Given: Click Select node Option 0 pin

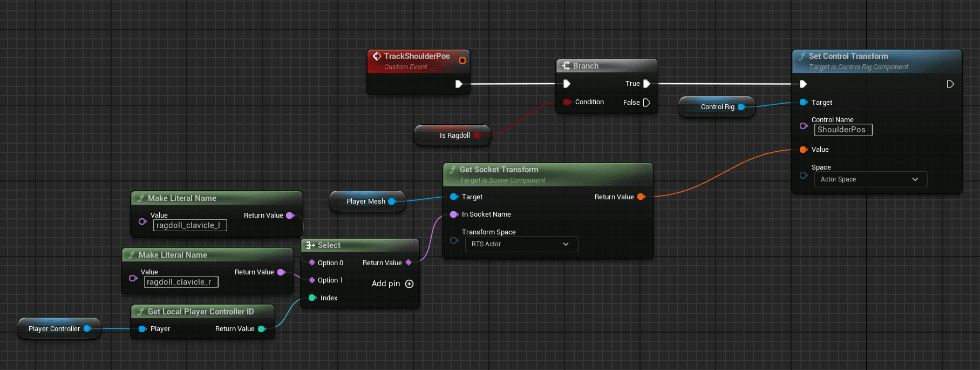Looking at the screenshot, I should [312, 263].
